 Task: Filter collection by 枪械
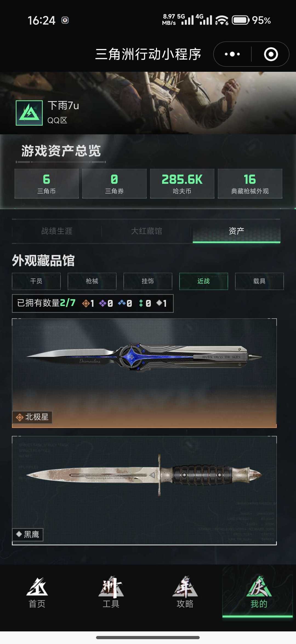92,281
